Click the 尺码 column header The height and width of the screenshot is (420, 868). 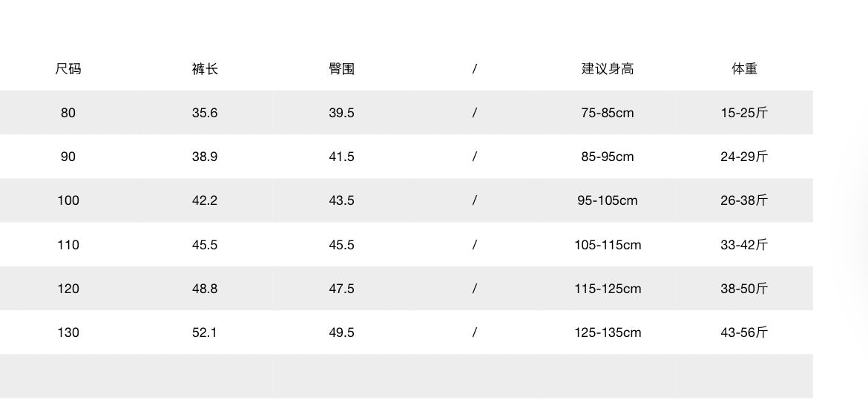(68, 69)
